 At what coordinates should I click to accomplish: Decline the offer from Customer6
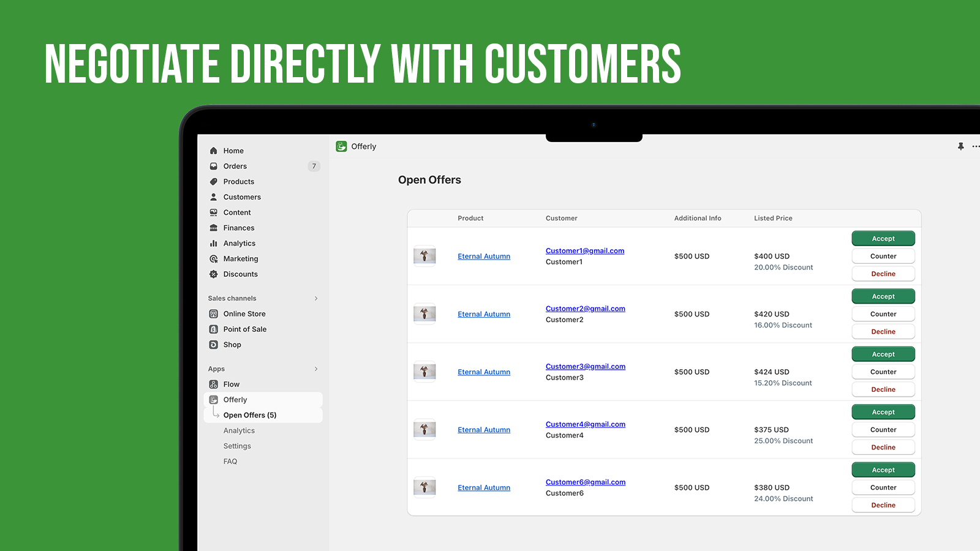(883, 505)
